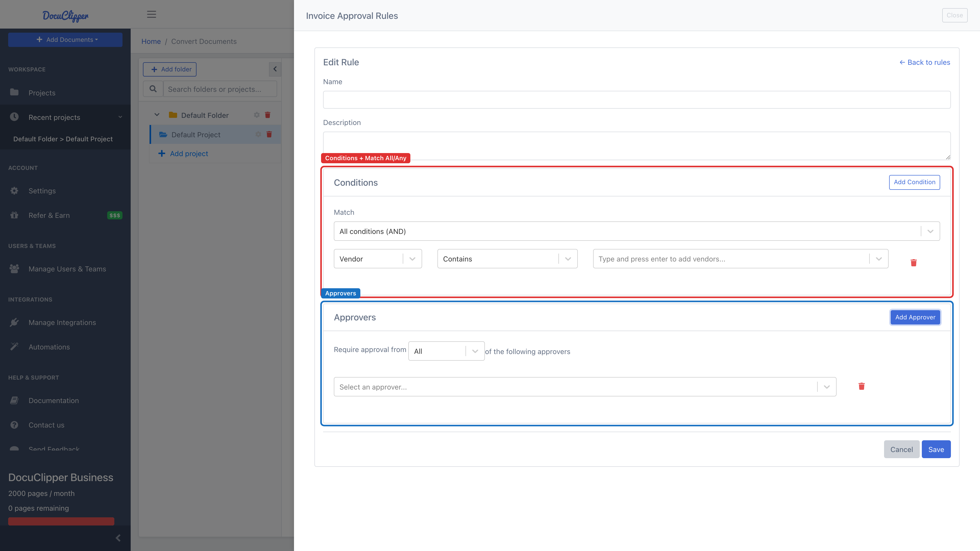Click the DocuClipper logo
The image size is (980, 551).
point(65,16)
